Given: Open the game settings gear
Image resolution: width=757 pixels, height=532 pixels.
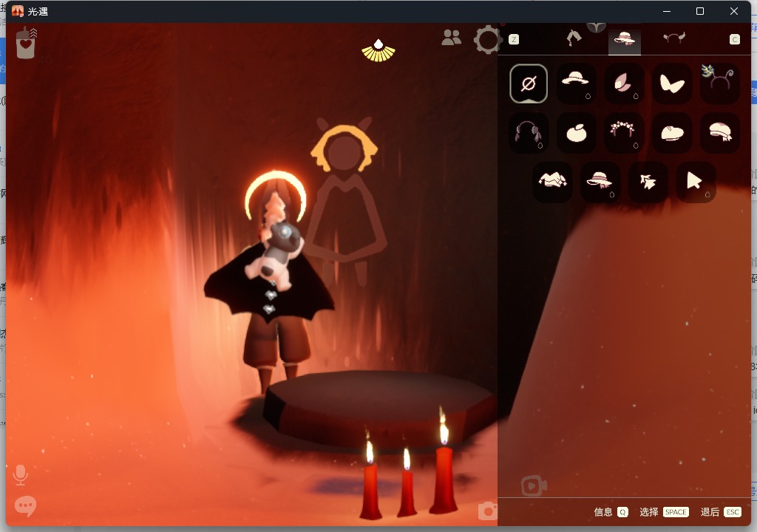Looking at the screenshot, I should (x=488, y=39).
